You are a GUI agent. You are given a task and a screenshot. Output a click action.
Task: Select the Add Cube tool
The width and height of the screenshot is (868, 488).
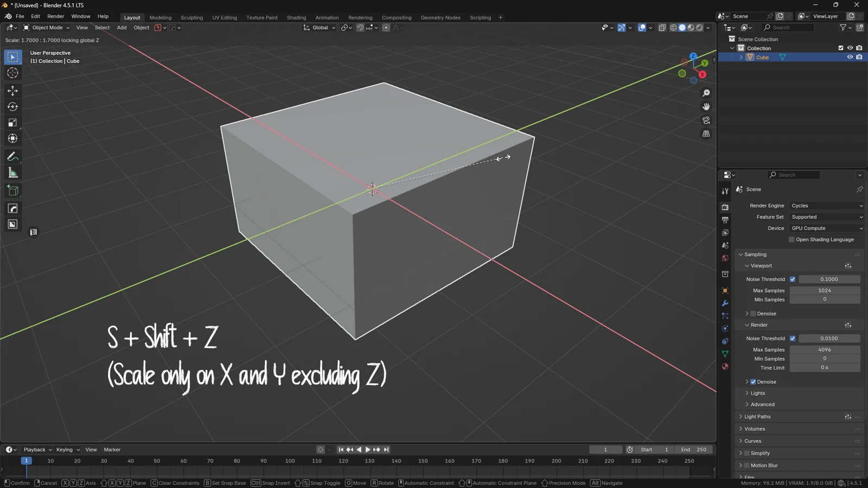point(12,190)
